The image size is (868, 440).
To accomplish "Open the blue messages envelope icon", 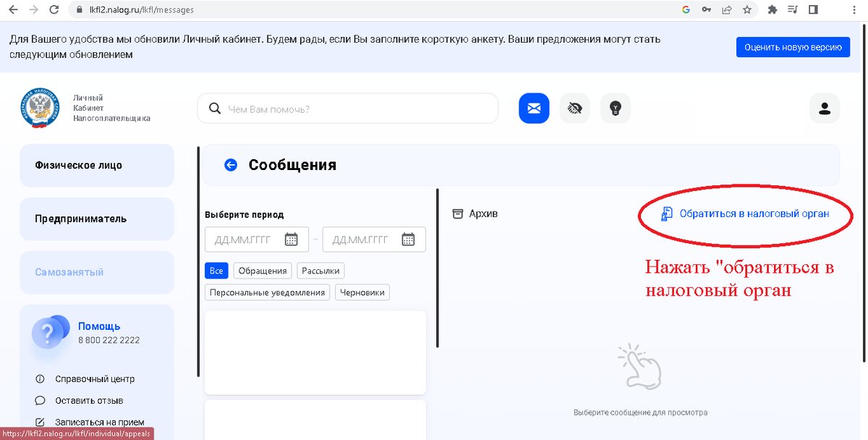I will (533, 108).
